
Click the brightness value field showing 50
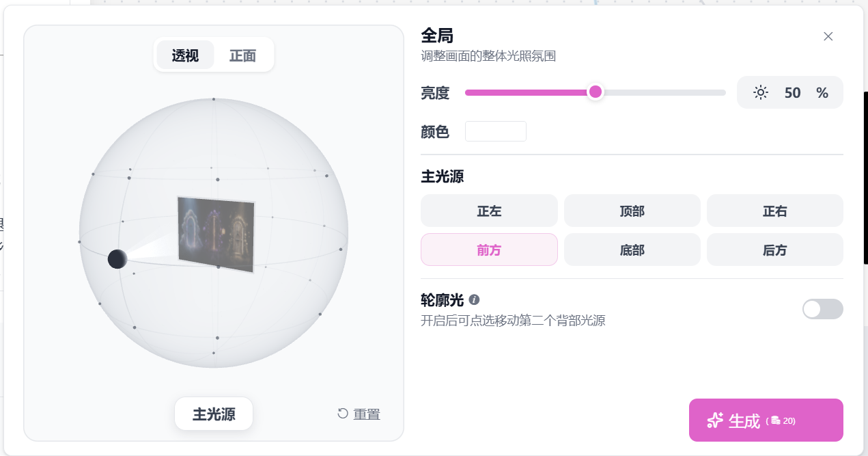(792, 93)
